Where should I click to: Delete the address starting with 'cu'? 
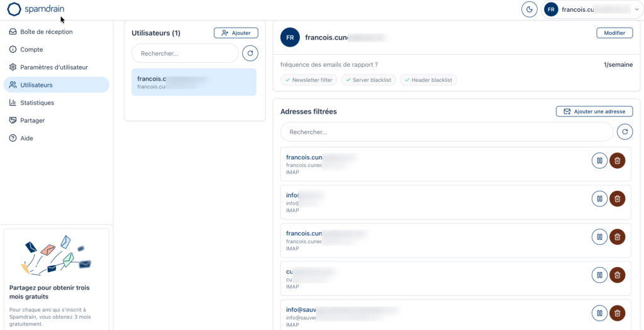point(618,275)
